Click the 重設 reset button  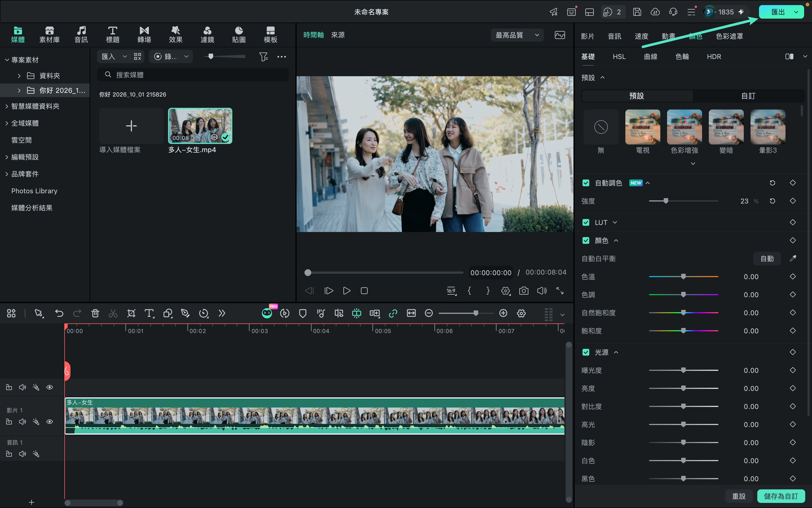tap(738, 496)
